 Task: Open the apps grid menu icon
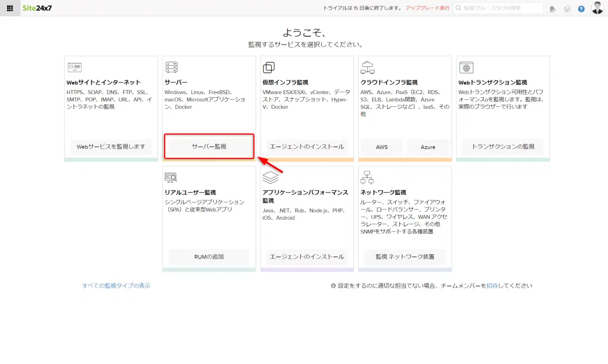click(x=10, y=8)
